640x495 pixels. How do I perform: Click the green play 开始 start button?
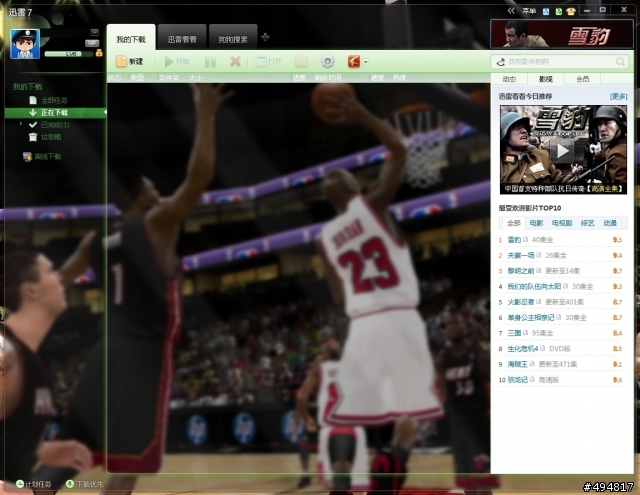coord(176,62)
